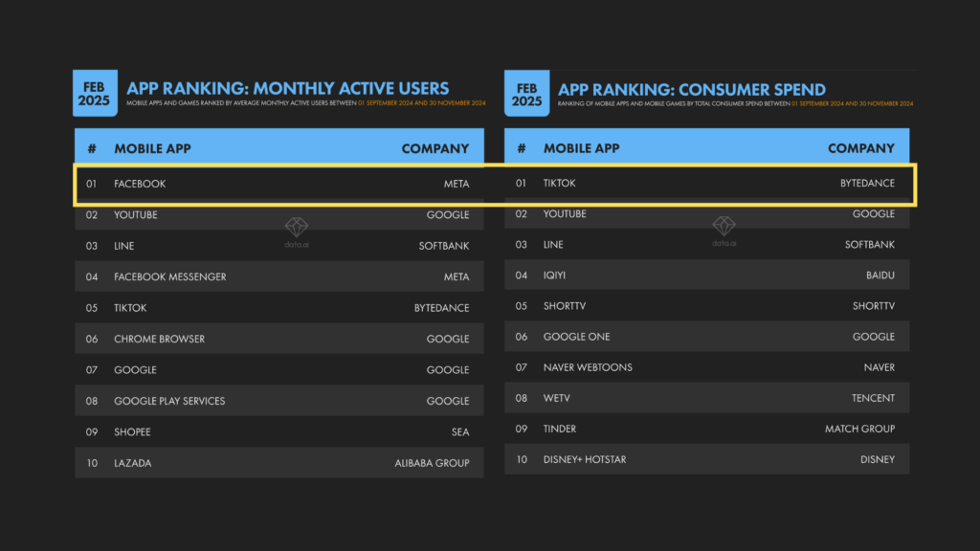The width and height of the screenshot is (980, 551).
Task: Click the Mobile App column header in the Consumer Spend table
Action: (x=581, y=148)
